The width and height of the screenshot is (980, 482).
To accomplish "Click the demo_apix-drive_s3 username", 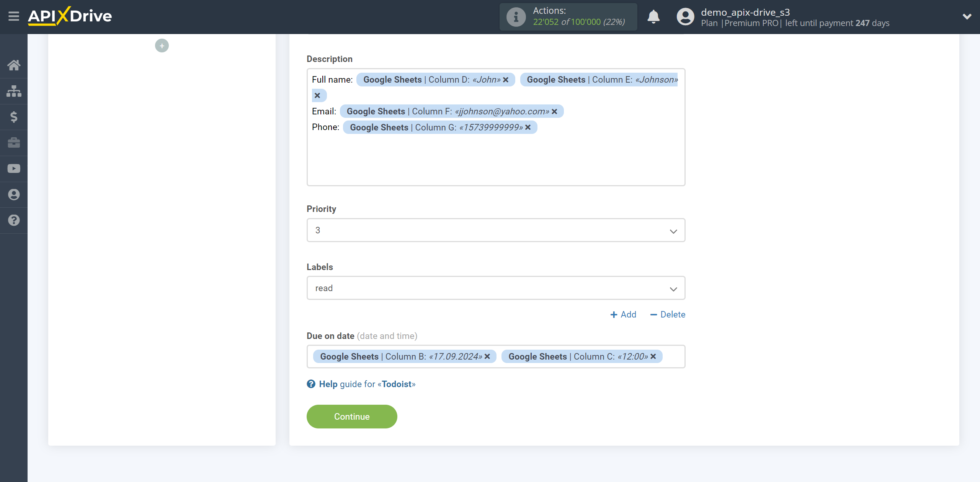I will [745, 12].
